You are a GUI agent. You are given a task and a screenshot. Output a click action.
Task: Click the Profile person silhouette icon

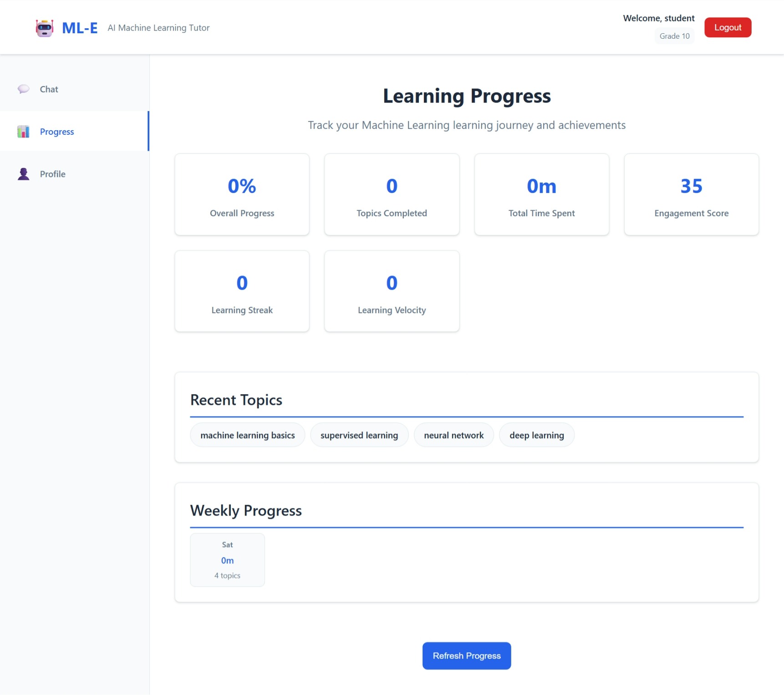point(23,174)
